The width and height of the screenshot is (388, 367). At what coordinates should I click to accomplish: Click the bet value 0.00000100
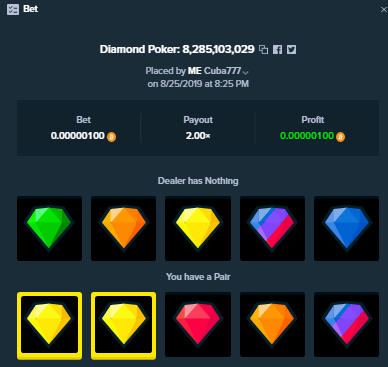[78, 136]
